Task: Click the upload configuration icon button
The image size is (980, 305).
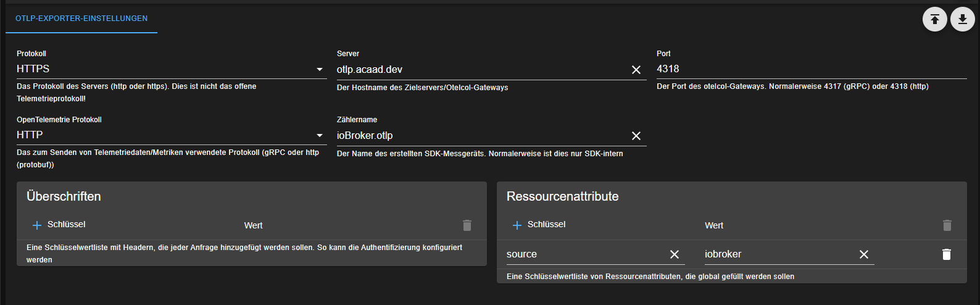Action: [934, 20]
